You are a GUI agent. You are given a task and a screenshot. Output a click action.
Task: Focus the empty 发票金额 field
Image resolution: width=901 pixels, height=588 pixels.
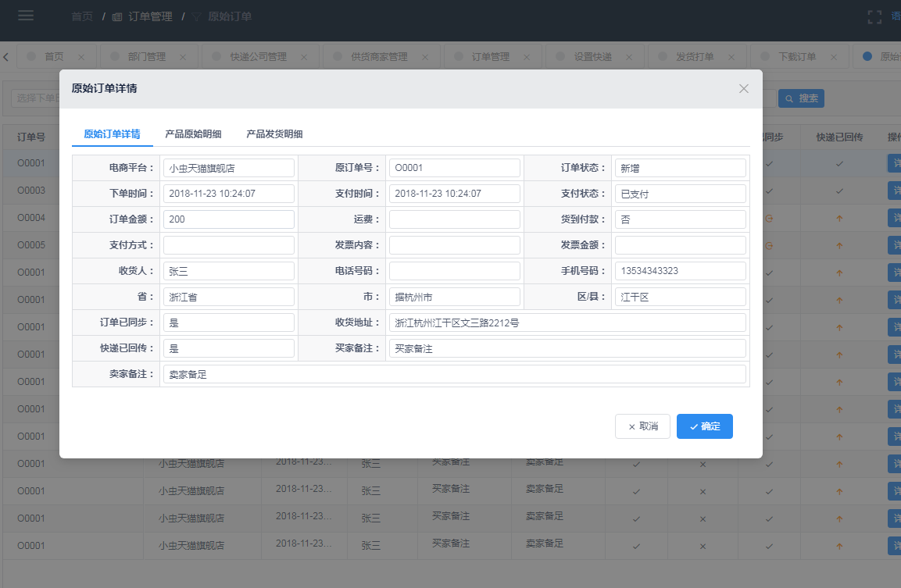click(681, 245)
